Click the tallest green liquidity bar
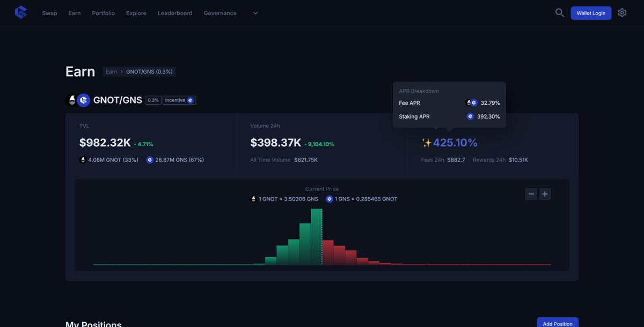Screen dimensions: 644x327 (316, 237)
